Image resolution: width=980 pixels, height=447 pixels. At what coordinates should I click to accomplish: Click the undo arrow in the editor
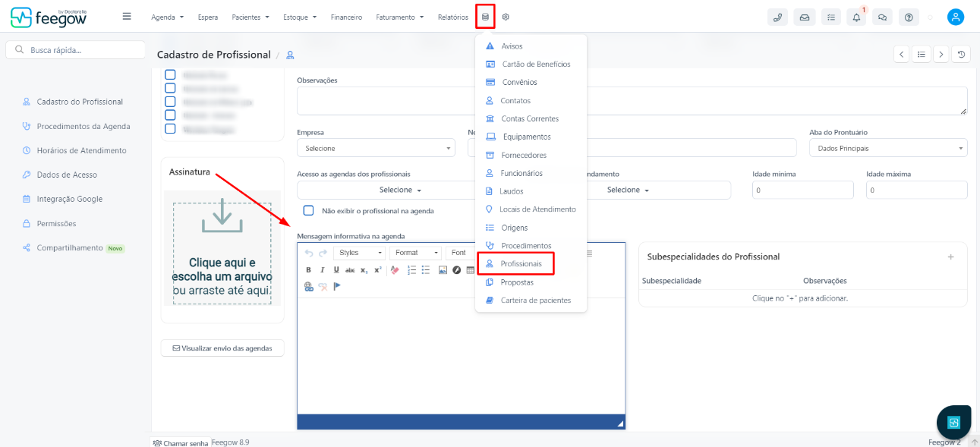pos(309,253)
